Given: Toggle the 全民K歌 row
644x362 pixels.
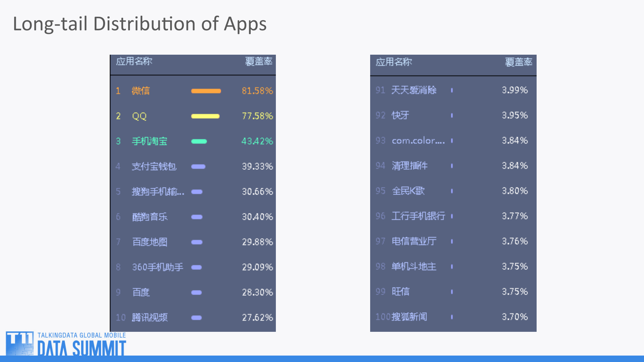Looking at the screenshot, I should 408,191.
